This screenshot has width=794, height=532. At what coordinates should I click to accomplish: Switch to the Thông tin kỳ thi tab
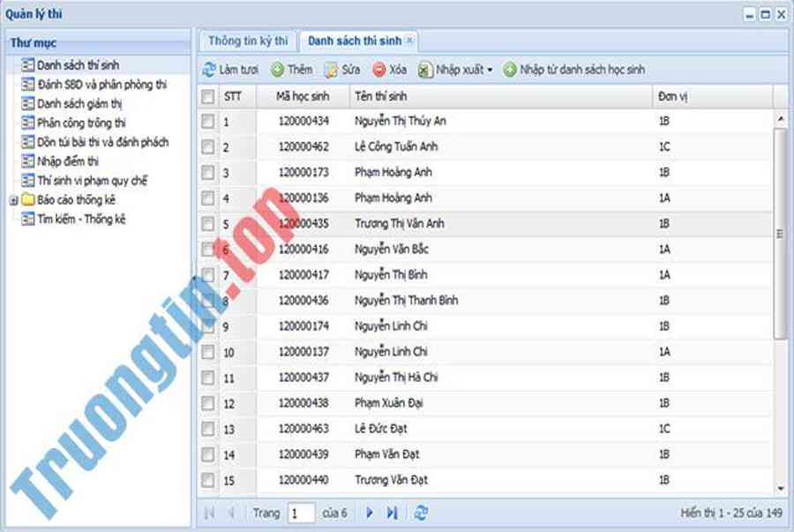pos(248,41)
